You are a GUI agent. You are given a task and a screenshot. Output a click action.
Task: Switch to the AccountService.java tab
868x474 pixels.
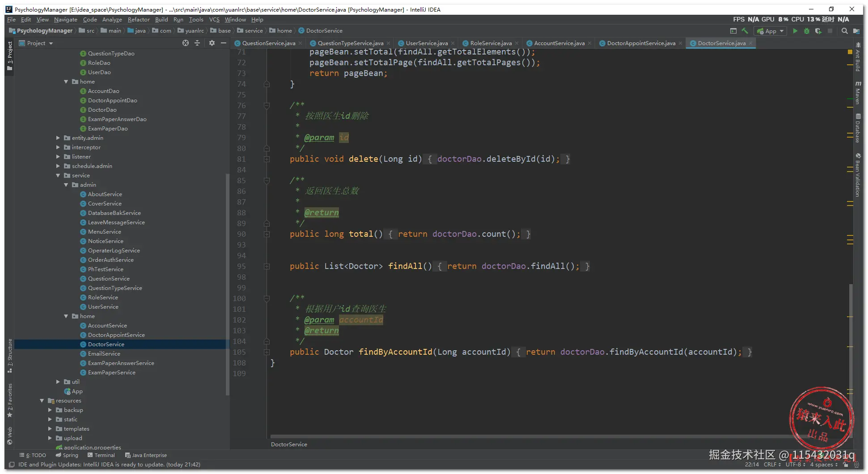(559, 43)
